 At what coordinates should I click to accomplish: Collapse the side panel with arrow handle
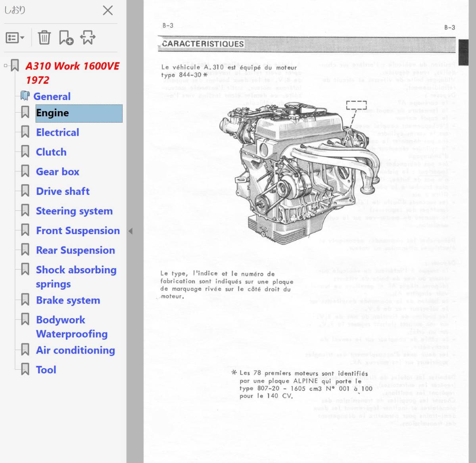(x=131, y=231)
